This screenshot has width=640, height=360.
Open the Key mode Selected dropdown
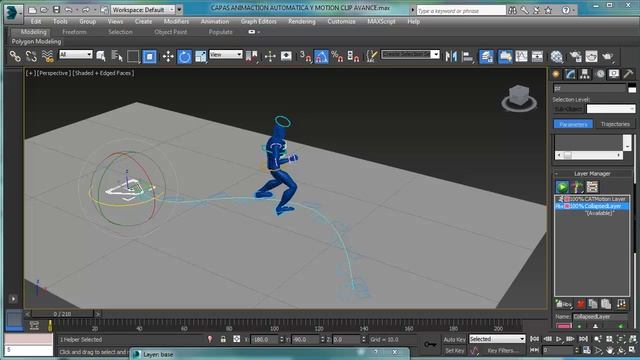497,339
